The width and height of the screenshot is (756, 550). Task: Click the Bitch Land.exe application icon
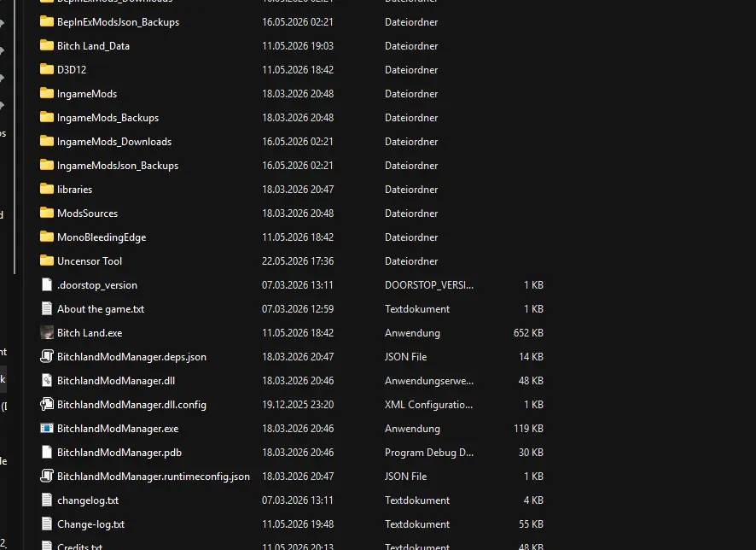[47, 333]
